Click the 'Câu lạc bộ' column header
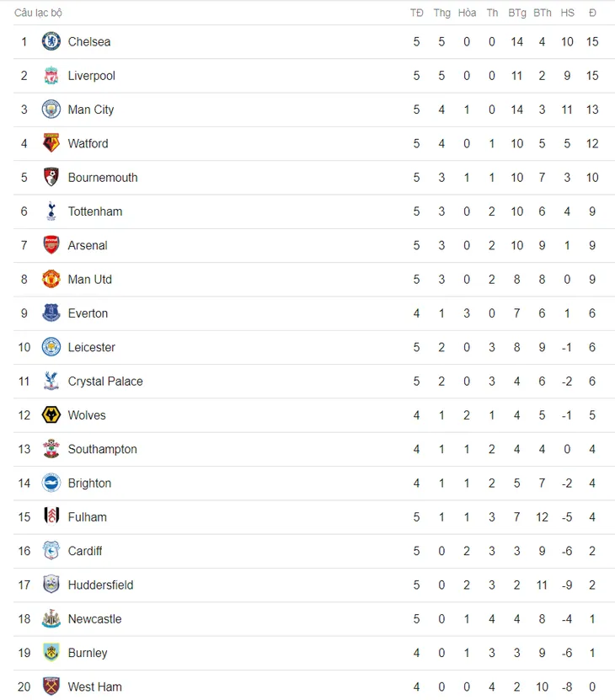 (38, 13)
